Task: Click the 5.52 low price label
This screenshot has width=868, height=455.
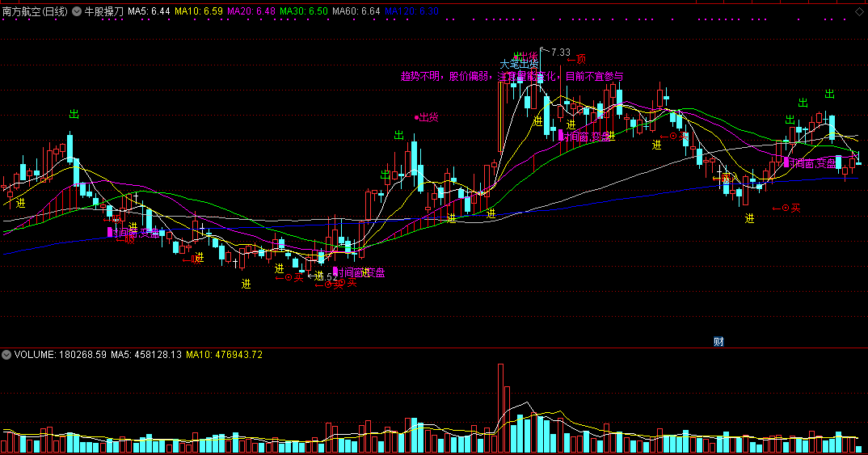Action: click(x=327, y=276)
